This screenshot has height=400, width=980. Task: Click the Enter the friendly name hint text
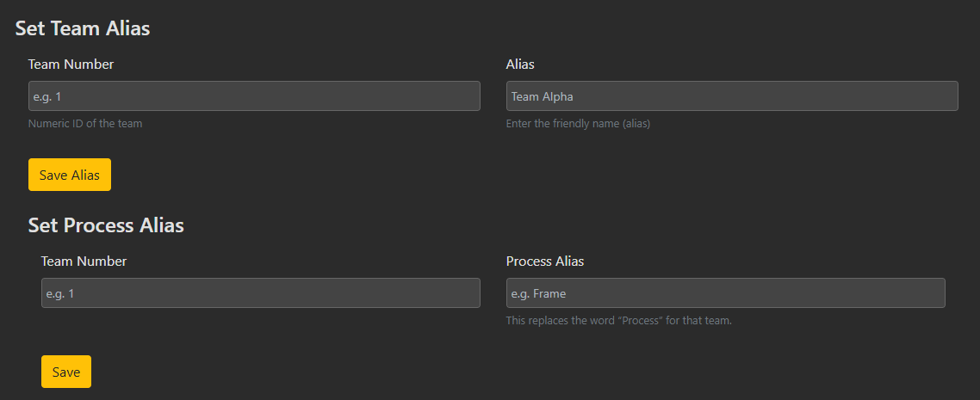[578, 124]
